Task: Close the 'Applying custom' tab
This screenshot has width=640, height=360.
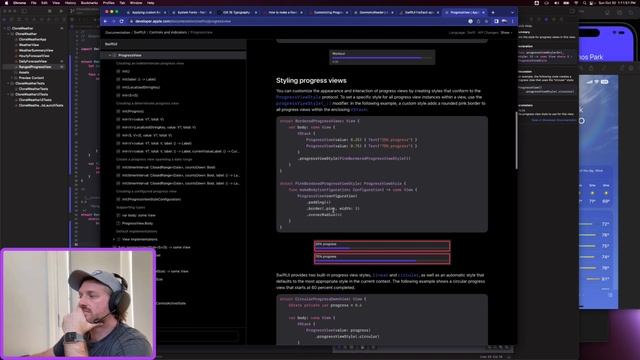Action: (x=165, y=13)
